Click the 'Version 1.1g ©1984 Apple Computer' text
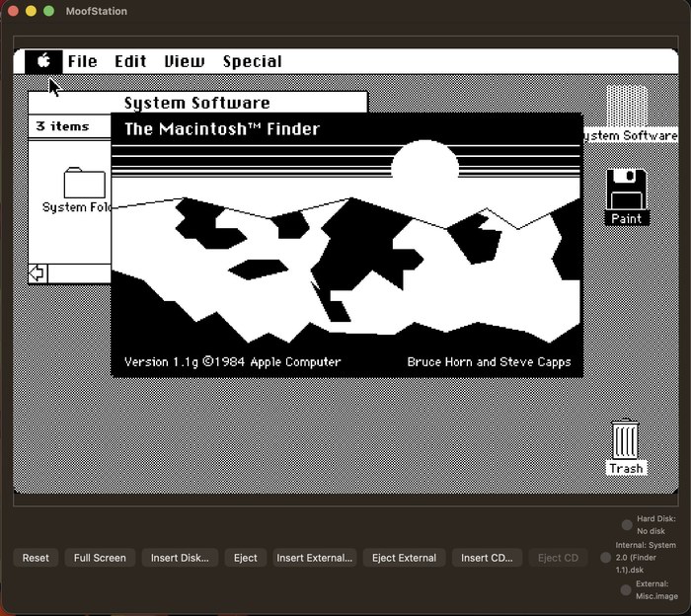This screenshot has height=616, width=691. coord(232,361)
